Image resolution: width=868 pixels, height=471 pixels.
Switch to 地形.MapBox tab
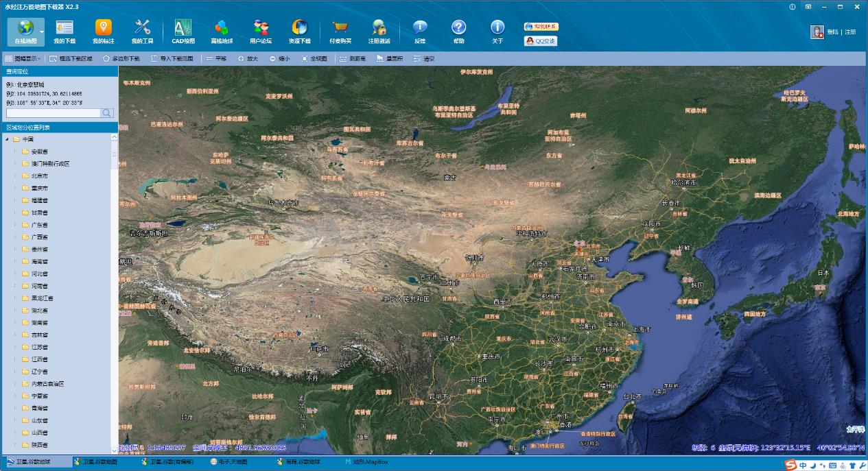(x=366, y=462)
